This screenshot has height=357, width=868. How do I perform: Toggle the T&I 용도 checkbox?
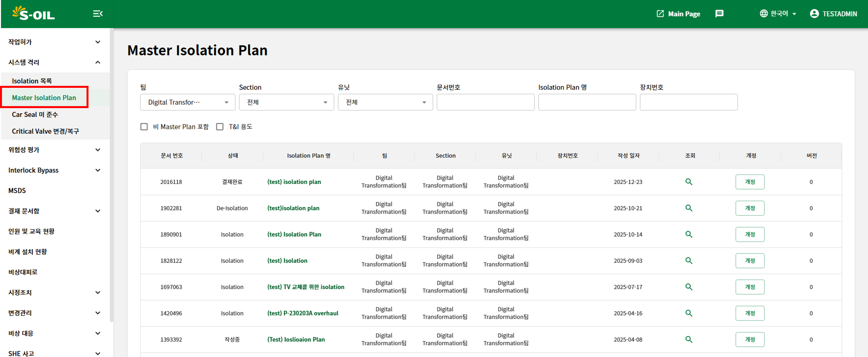pos(220,127)
